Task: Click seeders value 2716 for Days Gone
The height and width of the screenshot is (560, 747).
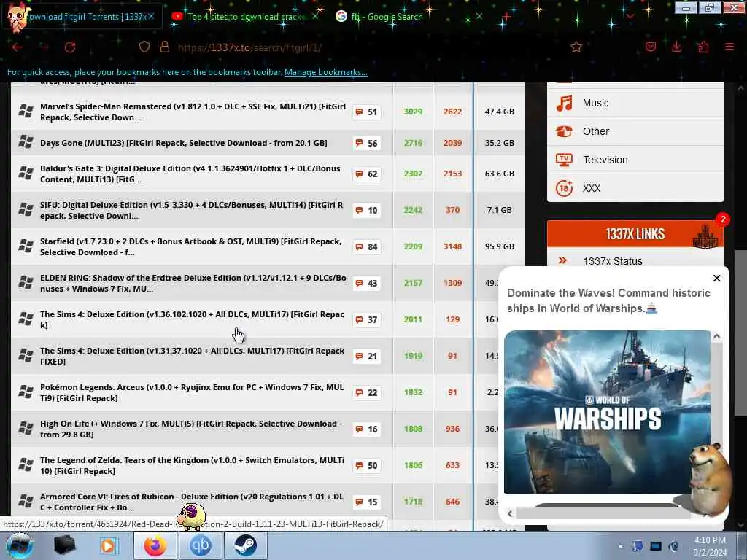Action: [x=413, y=143]
